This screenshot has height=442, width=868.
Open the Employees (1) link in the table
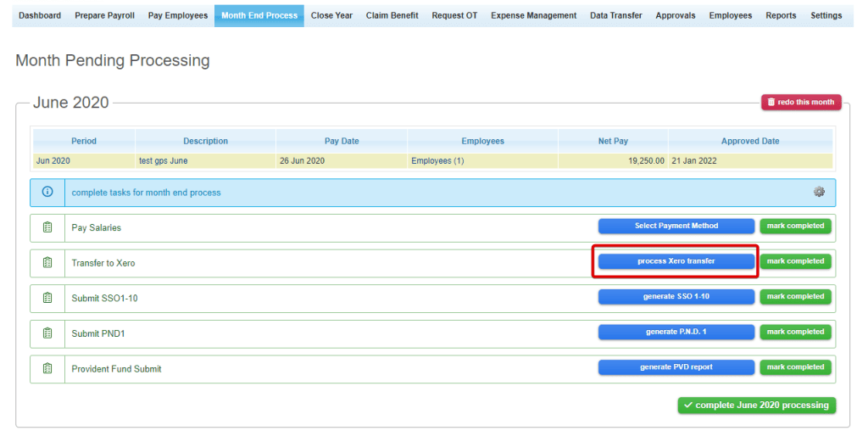(x=437, y=160)
